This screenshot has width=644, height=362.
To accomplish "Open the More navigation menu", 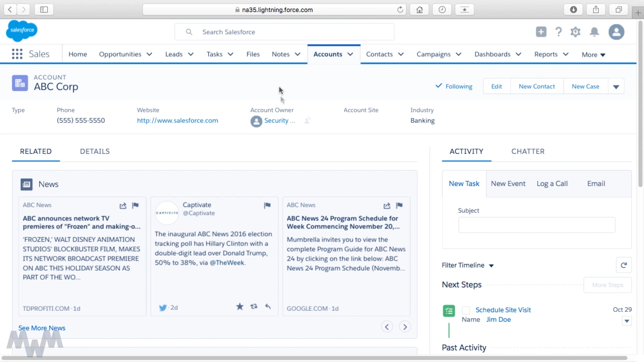I will [593, 55].
